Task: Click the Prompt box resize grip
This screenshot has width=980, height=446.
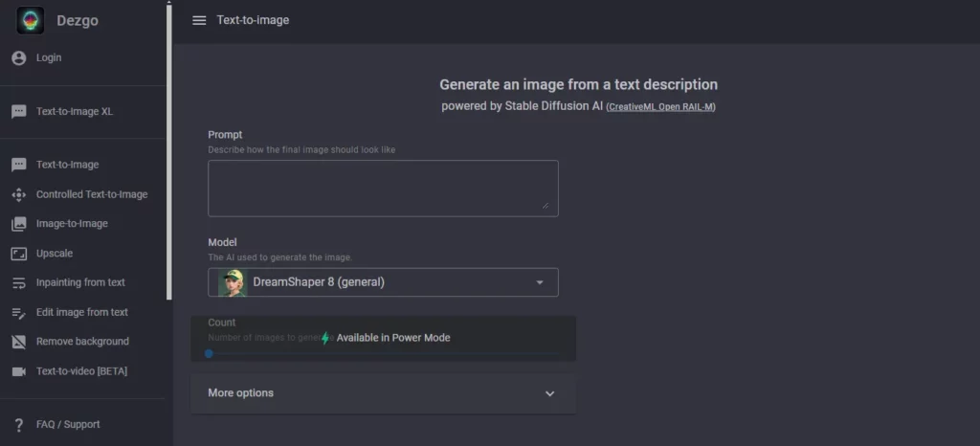Action: click(x=546, y=205)
